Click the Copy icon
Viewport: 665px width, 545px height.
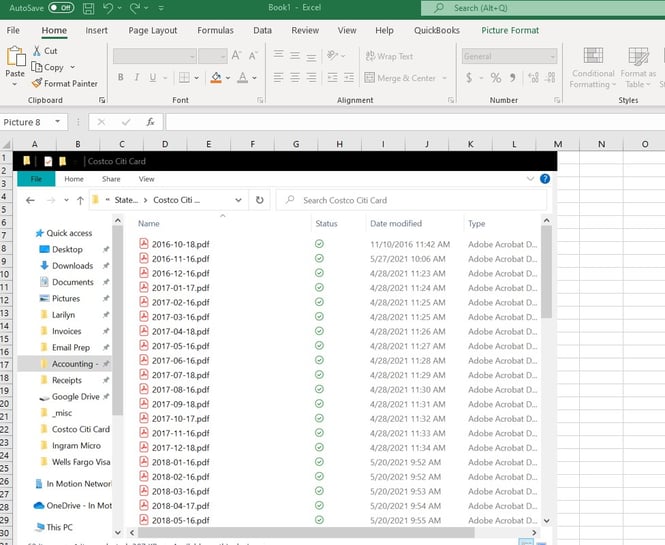click(x=37, y=67)
